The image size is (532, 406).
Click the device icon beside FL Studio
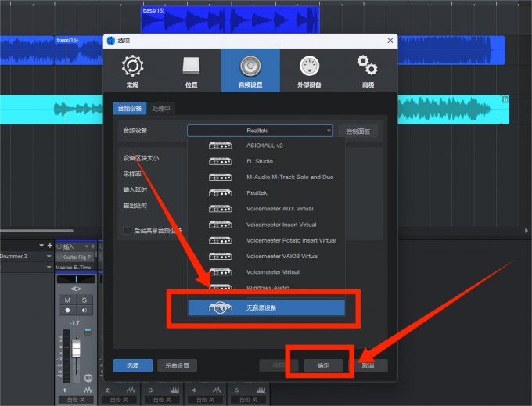tap(220, 161)
